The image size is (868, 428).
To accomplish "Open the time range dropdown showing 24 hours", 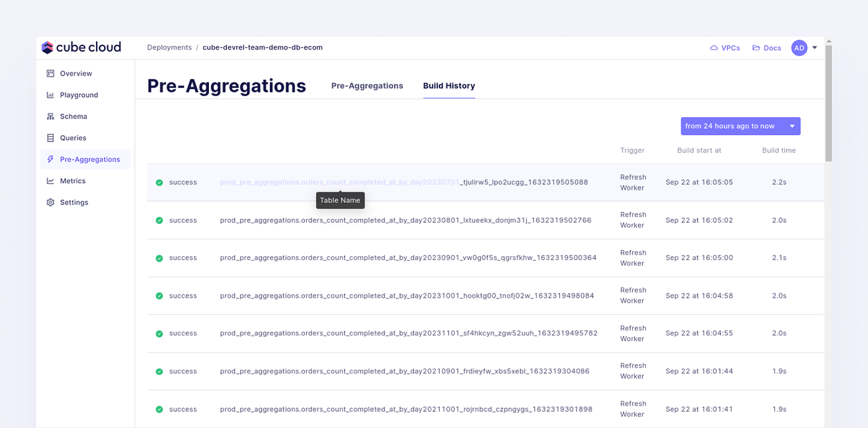I will pos(740,125).
